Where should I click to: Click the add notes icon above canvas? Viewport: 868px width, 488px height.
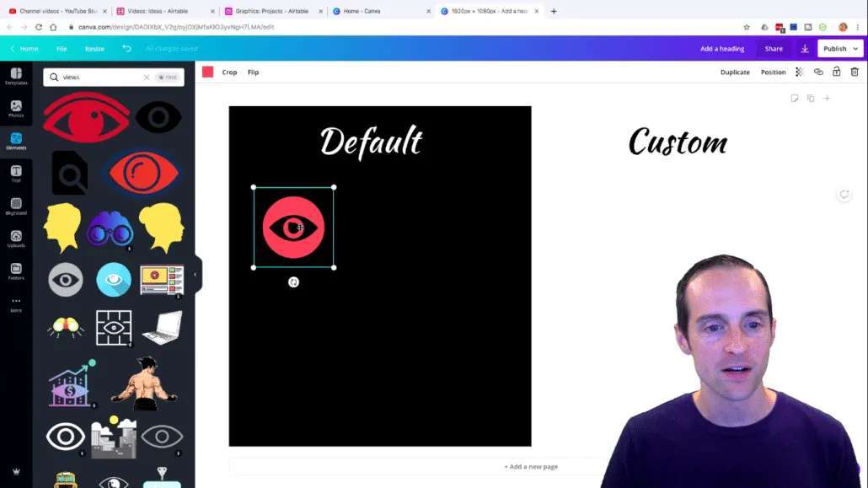point(795,98)
